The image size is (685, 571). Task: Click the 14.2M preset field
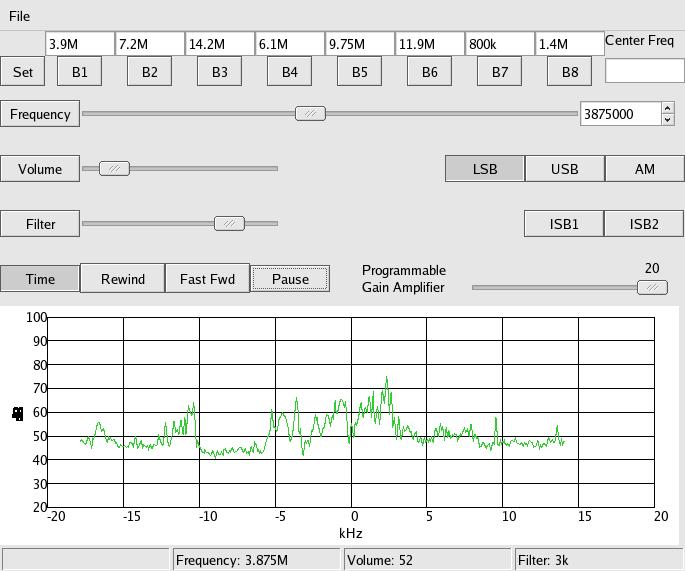(x=220, y=44)
